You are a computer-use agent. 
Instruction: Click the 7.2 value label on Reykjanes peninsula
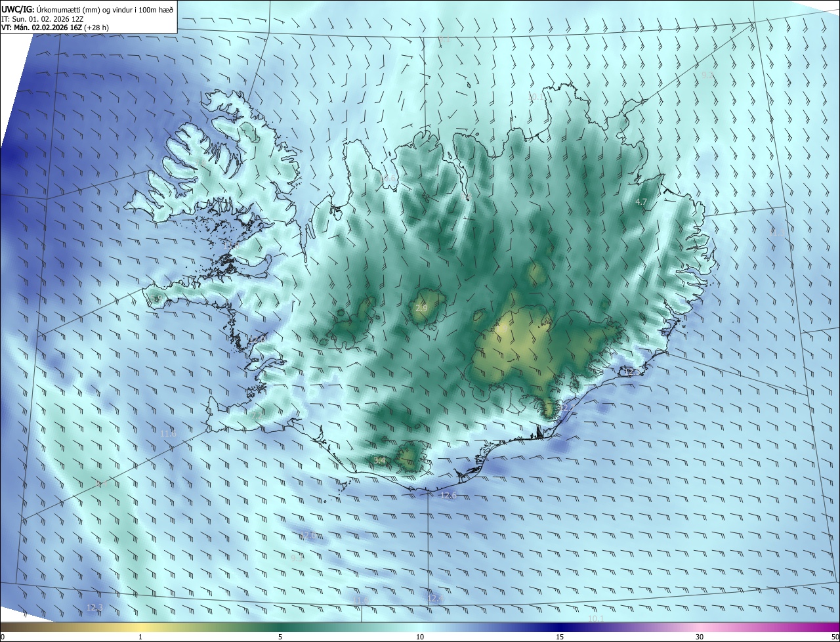[x=256, y=415]
